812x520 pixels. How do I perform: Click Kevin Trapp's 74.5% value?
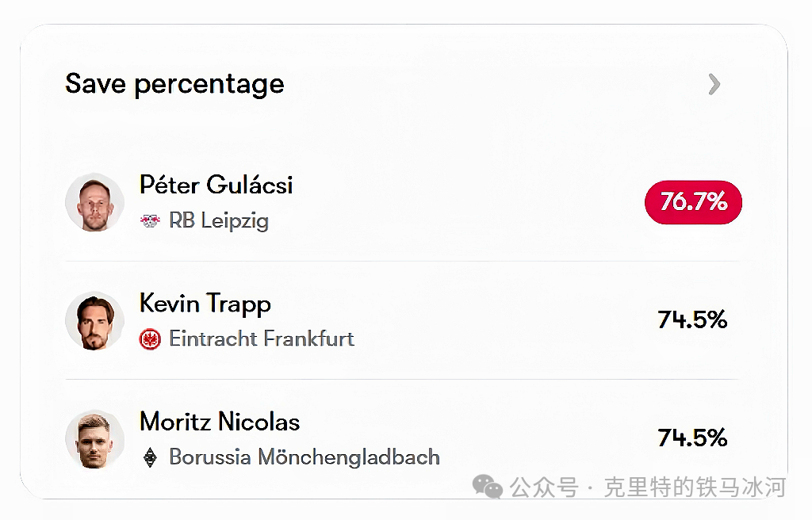pyautogui.click(x=692, y=320)
